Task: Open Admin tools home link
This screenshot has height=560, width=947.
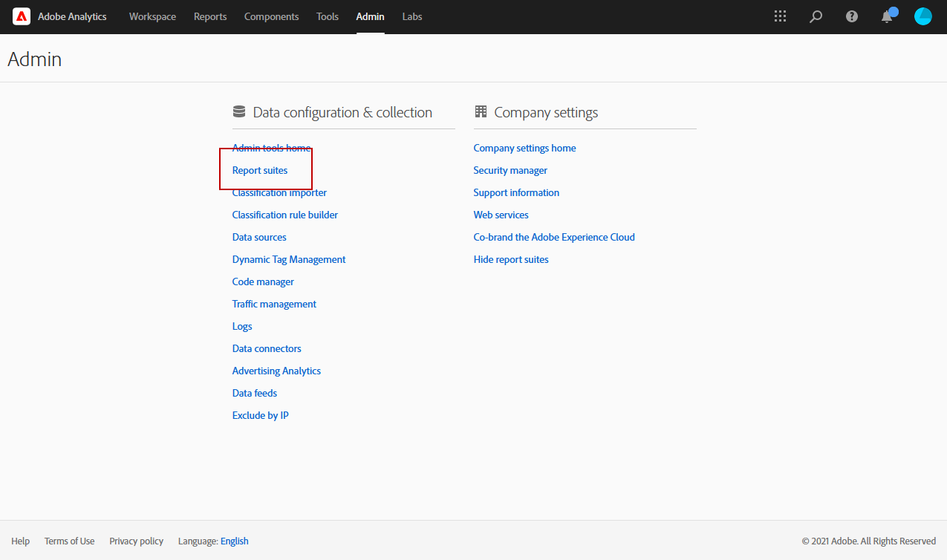Action: (272, 148)
